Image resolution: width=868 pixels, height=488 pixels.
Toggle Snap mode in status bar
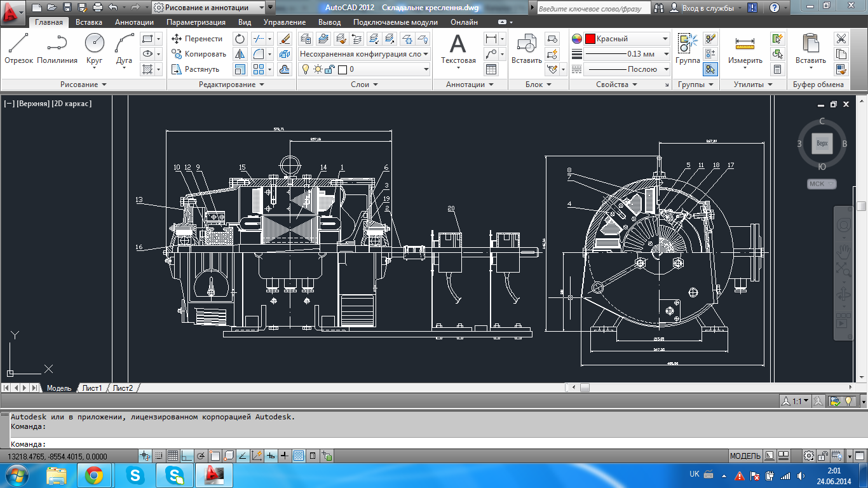(x=159, y=456)
